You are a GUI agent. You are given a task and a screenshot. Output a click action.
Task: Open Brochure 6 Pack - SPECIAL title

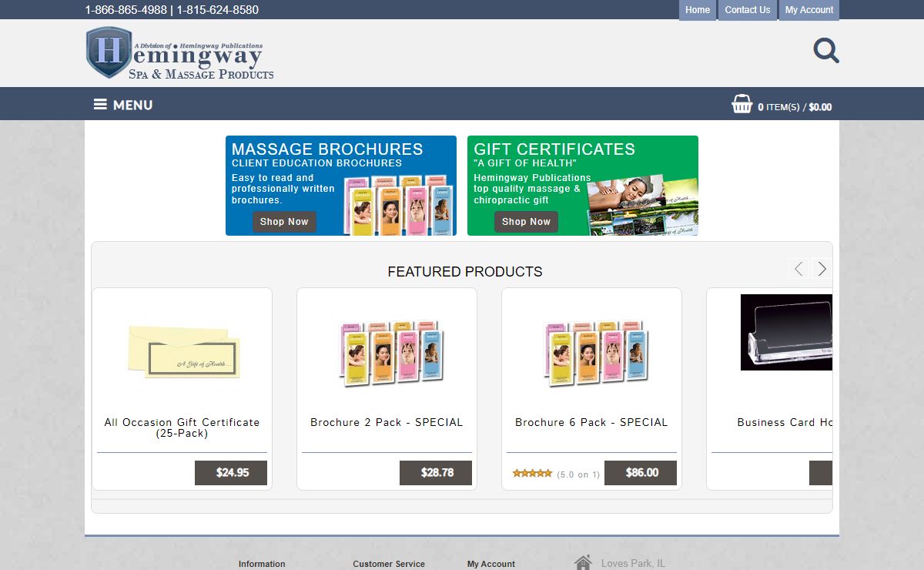591,422
